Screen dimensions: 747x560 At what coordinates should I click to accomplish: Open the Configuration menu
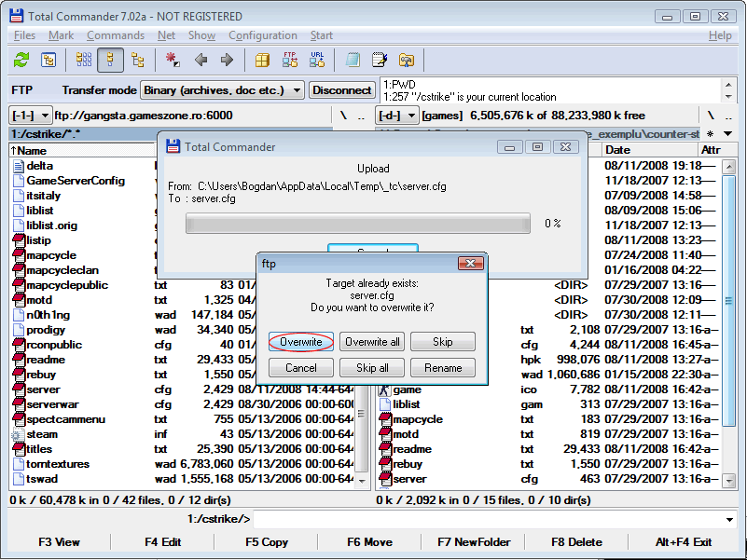263,35
